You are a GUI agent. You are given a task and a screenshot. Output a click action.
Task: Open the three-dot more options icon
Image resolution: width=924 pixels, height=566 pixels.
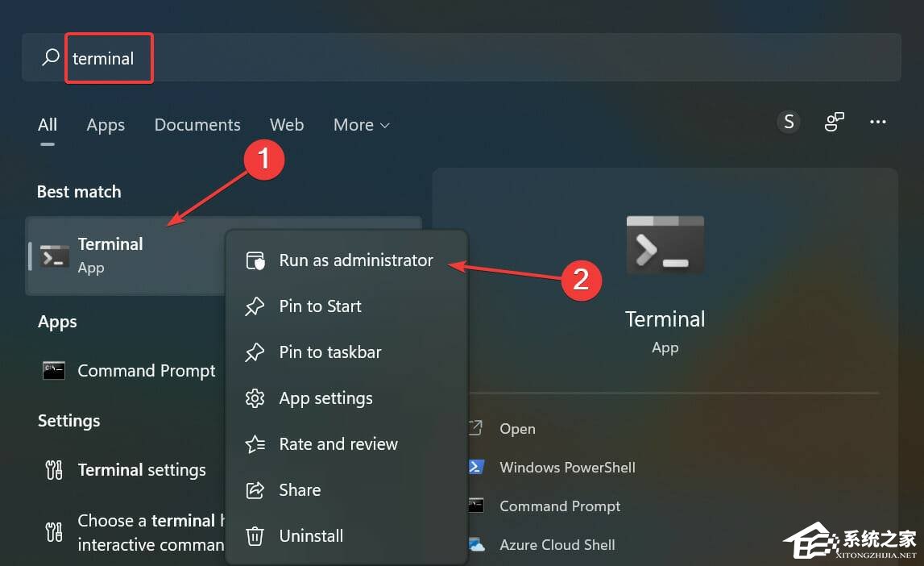pos(877,123)
